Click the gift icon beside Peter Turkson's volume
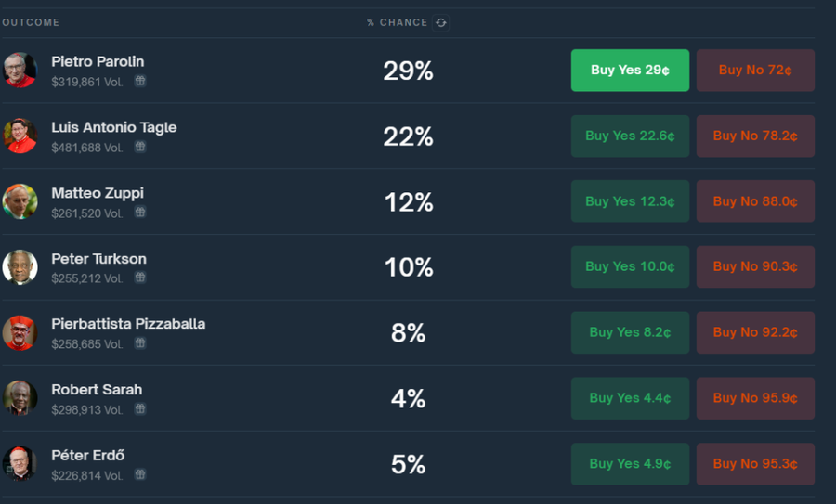 139,278
